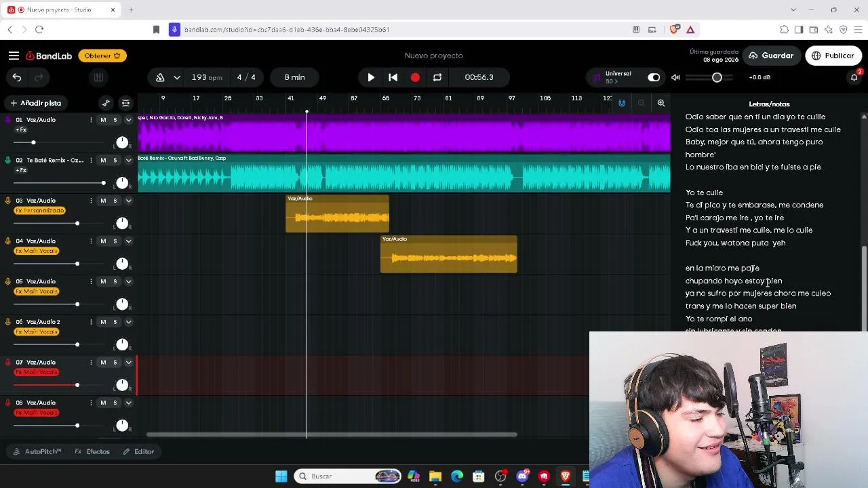Click the bookmark icon in address bar

pos(156,30)
